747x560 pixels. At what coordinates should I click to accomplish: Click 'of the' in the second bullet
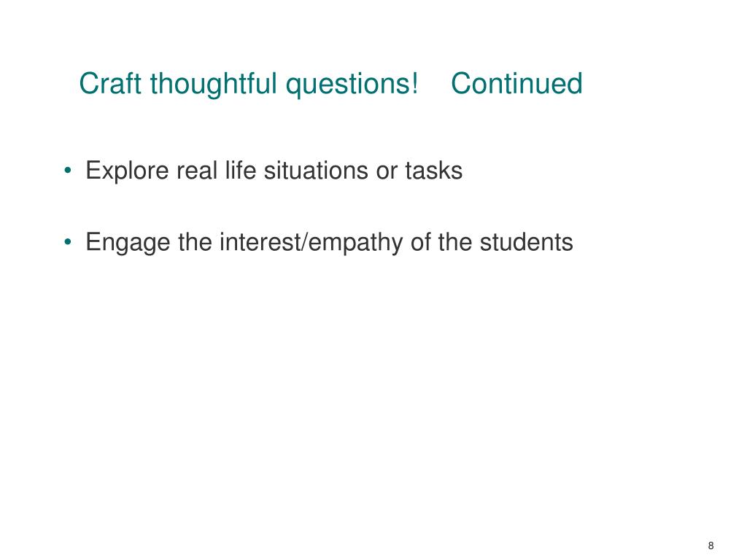coord(441,241)
